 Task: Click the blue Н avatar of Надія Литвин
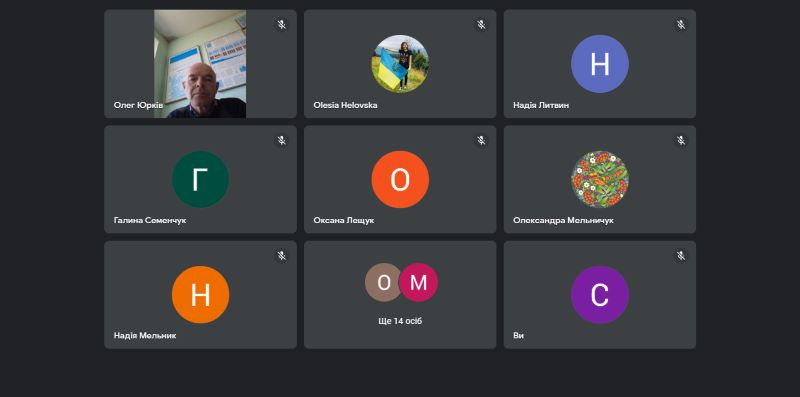click(x=600, y=64)
